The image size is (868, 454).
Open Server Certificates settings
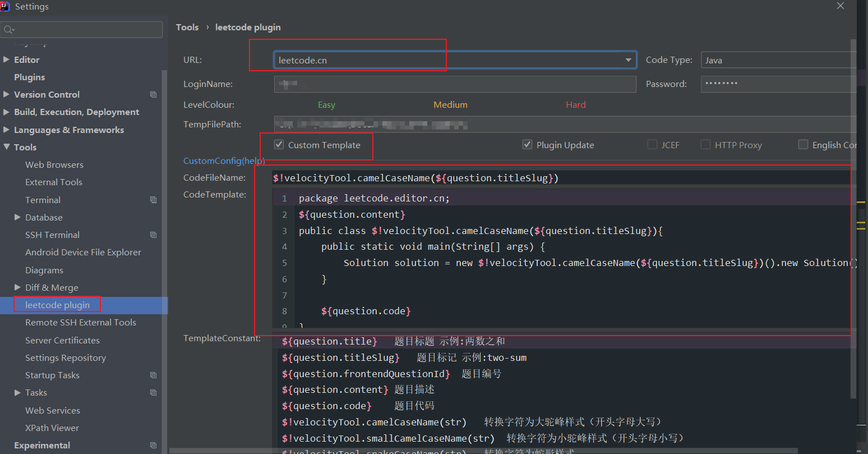coord(62,340)
